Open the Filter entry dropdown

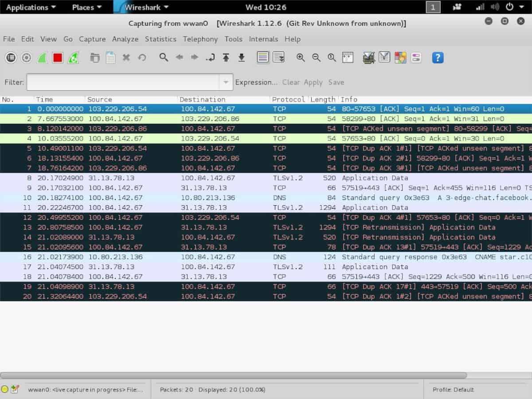[x=226, y=82]
